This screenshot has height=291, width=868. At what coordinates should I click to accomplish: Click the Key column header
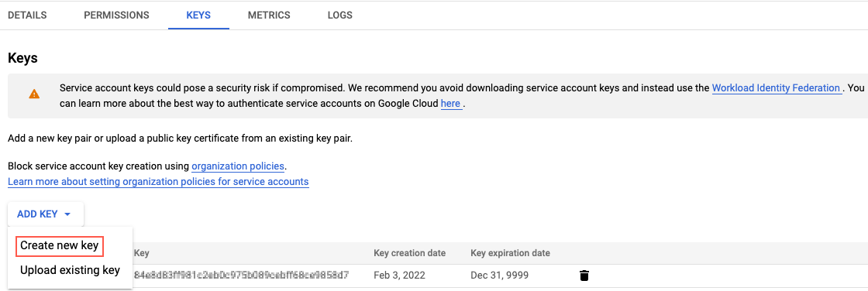tap(141, 253)
